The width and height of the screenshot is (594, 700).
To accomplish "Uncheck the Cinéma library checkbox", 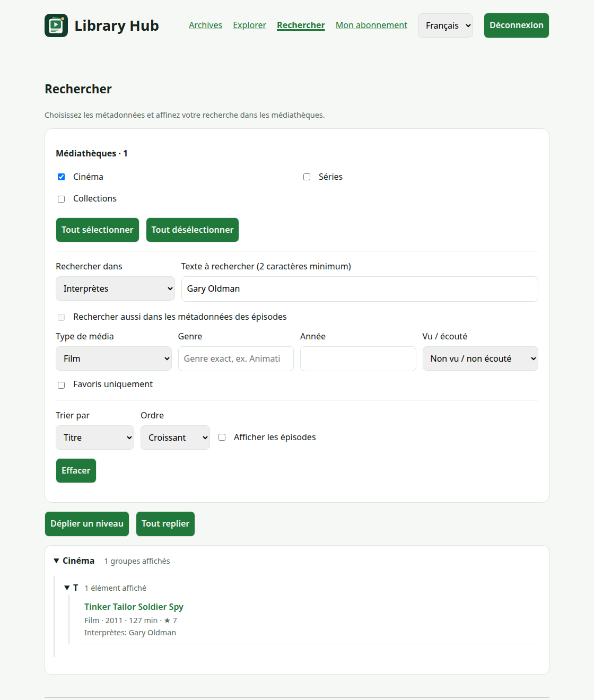I will [x=61, y=177].
